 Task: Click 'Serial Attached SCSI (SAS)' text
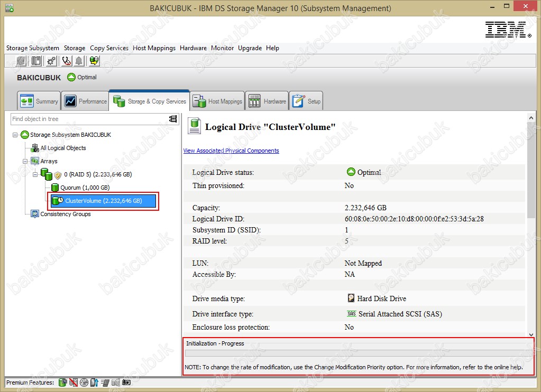[400, 314]
